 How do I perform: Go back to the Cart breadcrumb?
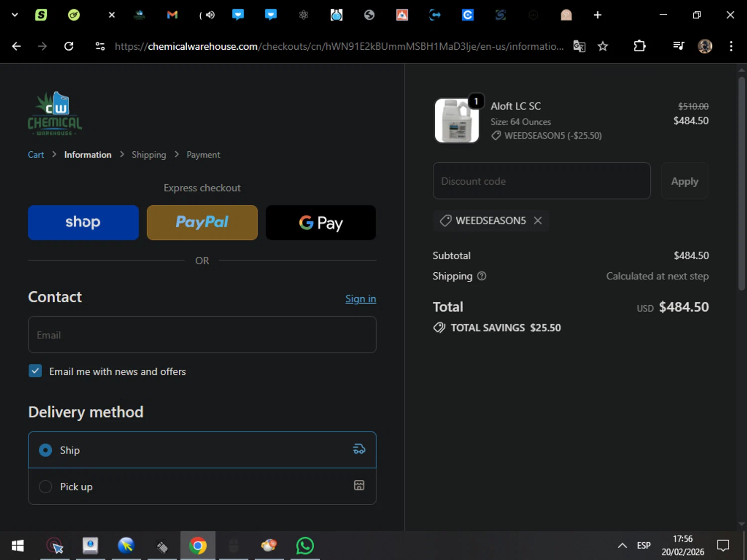click(36, 155)
